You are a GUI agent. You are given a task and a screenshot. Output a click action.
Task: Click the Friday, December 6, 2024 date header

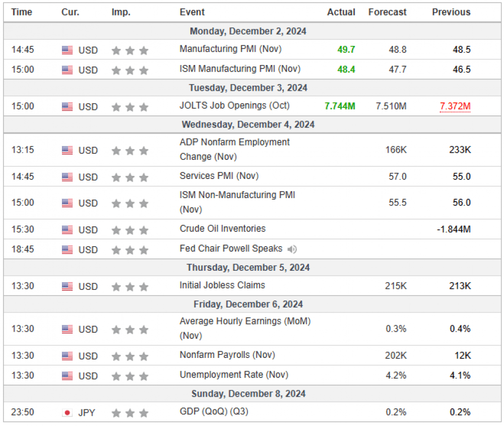[248, 304]
